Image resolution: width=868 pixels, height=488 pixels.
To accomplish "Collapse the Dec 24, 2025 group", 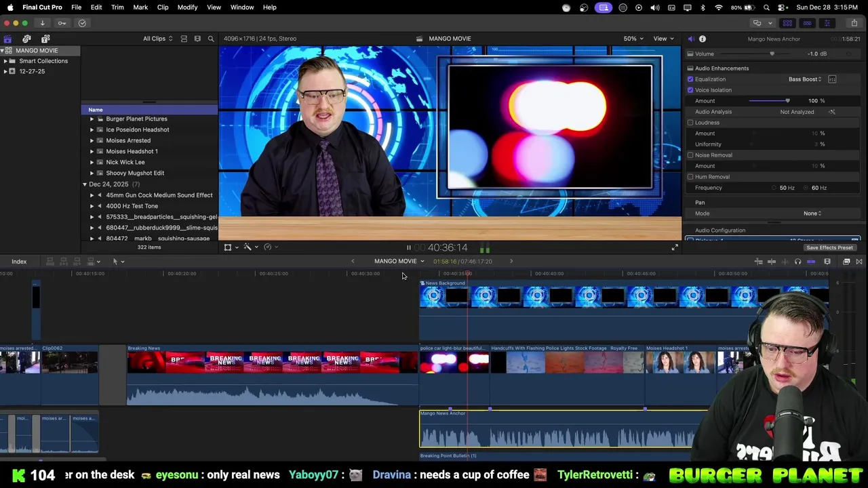I will [x=85, y=184].
